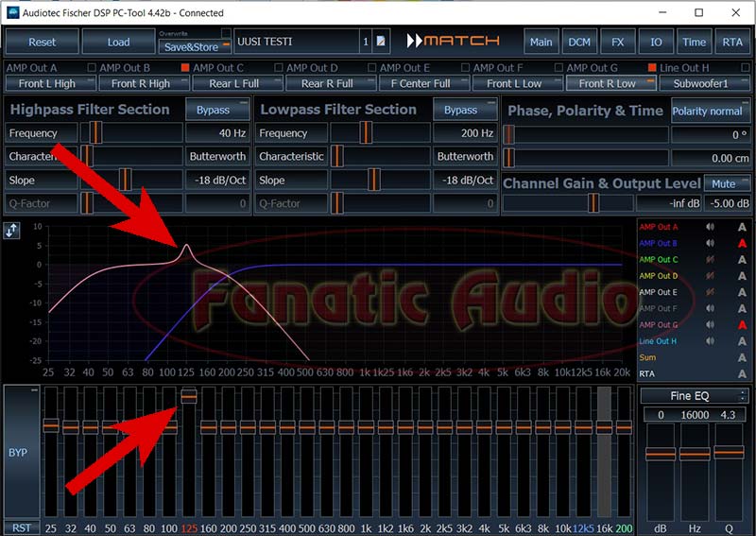Image resolution: width=756 pixels, height=536 pixels.
Task: Click the highpass Frequency slider handle
Action: [x=95, y=132]
